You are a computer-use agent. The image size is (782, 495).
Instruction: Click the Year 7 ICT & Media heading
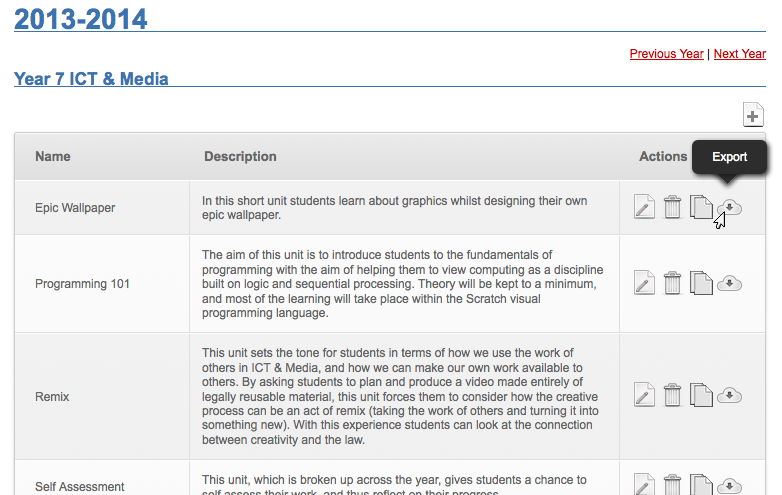(91, 79)
